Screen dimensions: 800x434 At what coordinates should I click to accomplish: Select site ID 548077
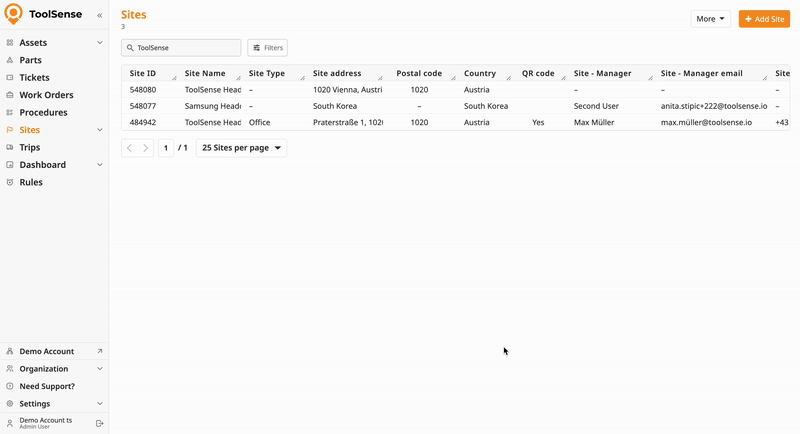[x=143, y=106]
